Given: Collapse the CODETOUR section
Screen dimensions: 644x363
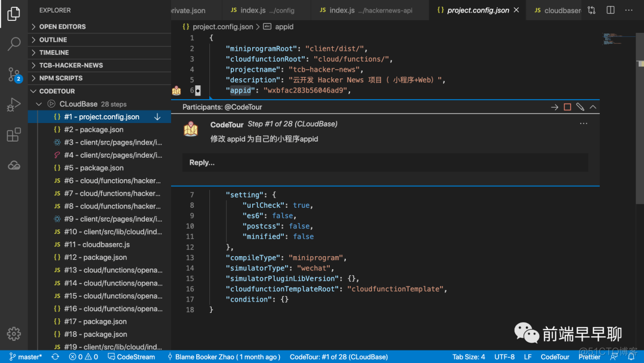Looking at the screenshot, I should pyautogui.click(x=100, y=91).
